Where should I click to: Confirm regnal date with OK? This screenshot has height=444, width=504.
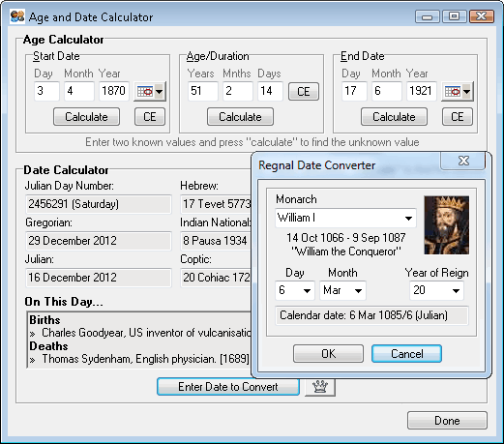click(x=328, y=354)
